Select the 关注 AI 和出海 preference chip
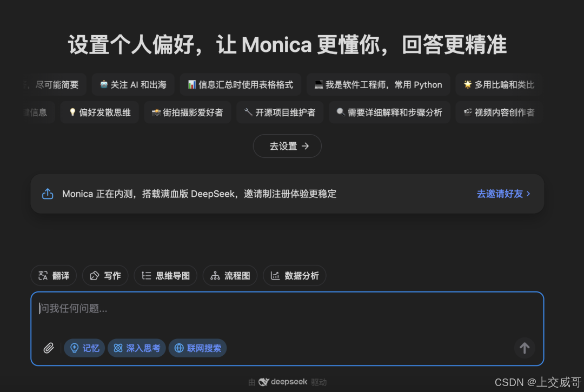This screenshot has width=584, height=392. point(133,84)
